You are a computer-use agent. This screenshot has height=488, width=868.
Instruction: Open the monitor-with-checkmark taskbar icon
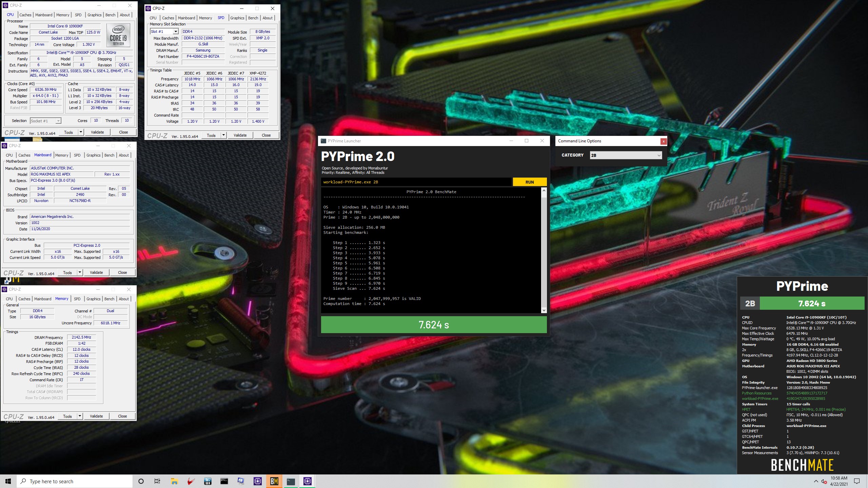(x=241, y=481)
